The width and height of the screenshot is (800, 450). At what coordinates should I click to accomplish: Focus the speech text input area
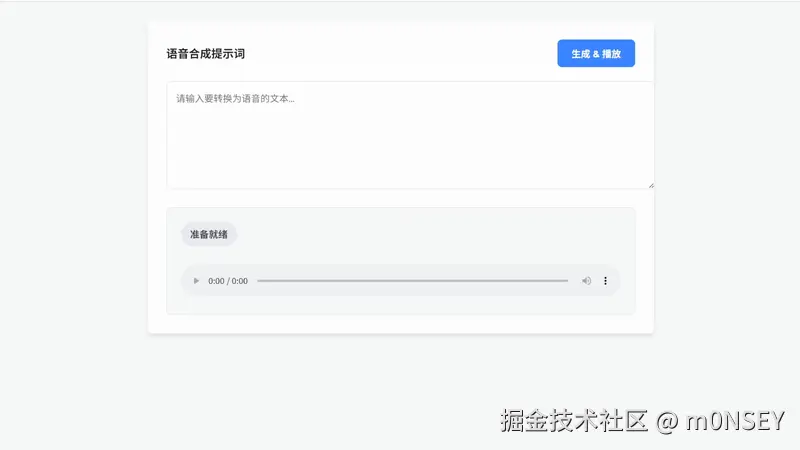pyautogui.click(x=410, y=135)
